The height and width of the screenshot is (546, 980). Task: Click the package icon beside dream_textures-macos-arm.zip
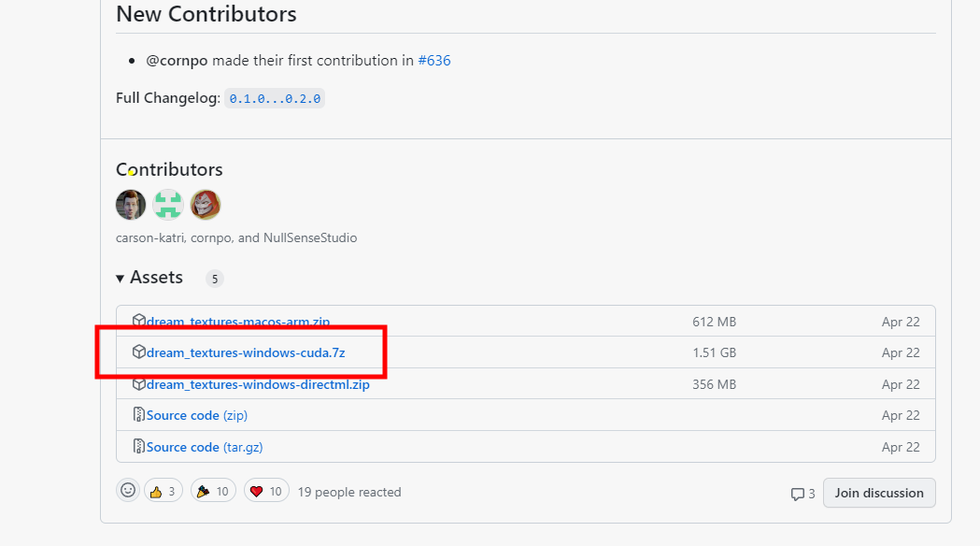coord(139,321)
